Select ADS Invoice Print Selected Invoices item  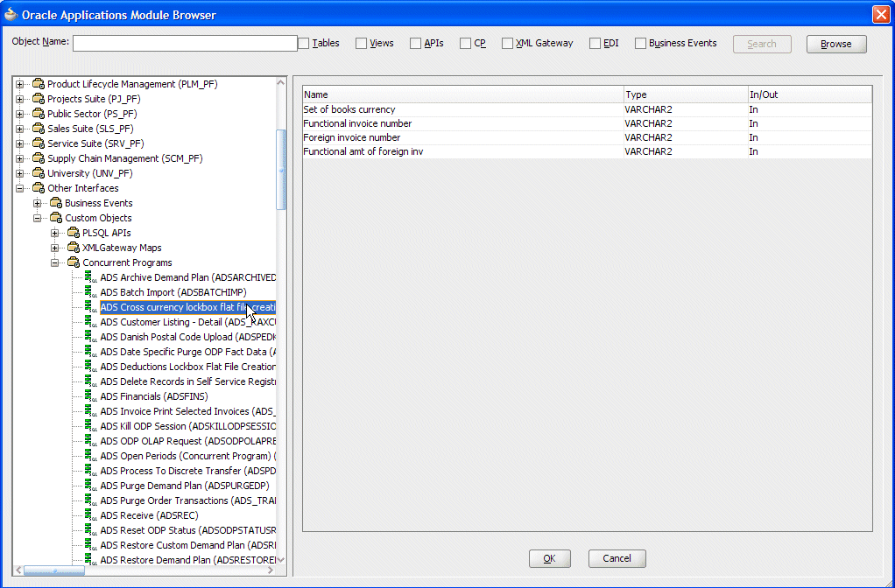click(187, 411)
